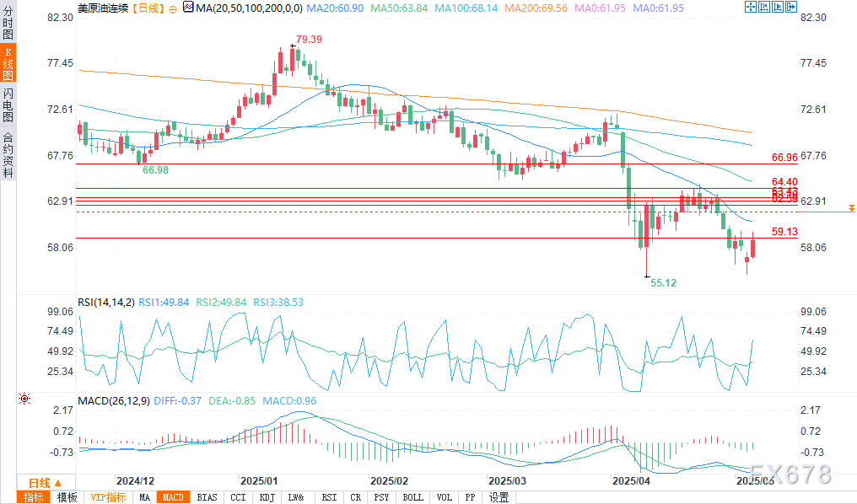Click the orange price marker arrow on right axis
857x504 pixels.
click(852, 207)
